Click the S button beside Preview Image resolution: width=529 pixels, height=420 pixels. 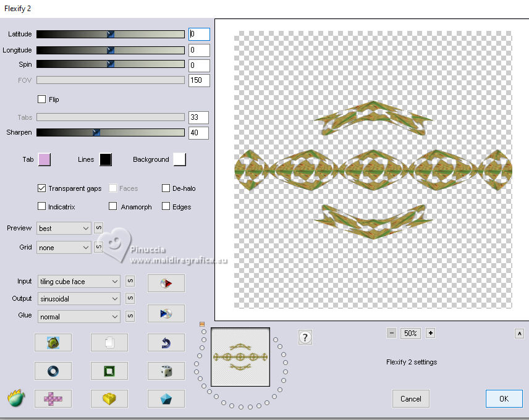click(98, 227)
